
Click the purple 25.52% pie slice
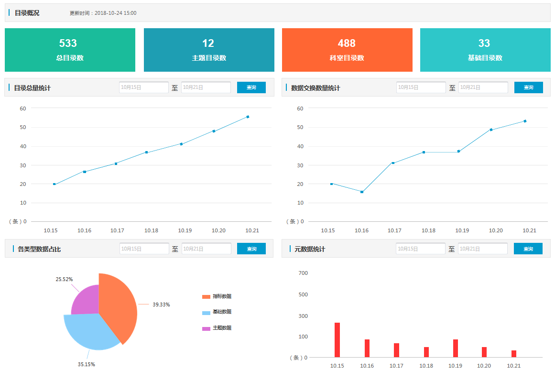[x=86, y=301]
